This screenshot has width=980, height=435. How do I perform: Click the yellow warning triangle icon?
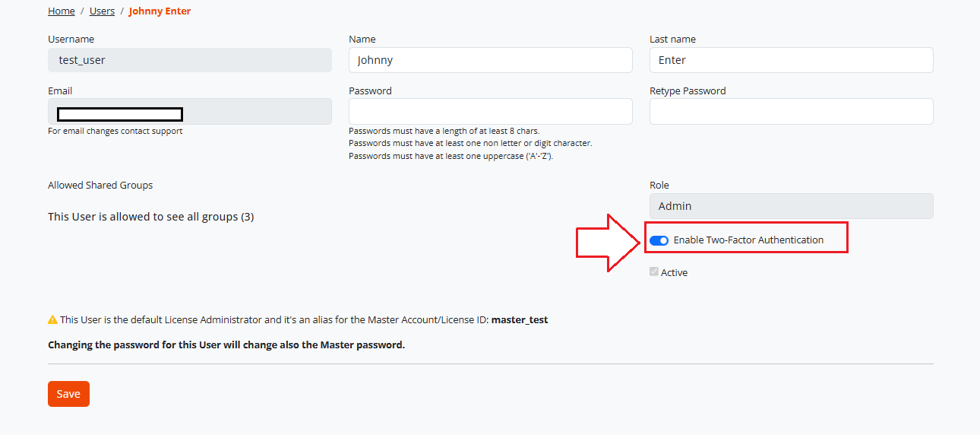[52, 319]
